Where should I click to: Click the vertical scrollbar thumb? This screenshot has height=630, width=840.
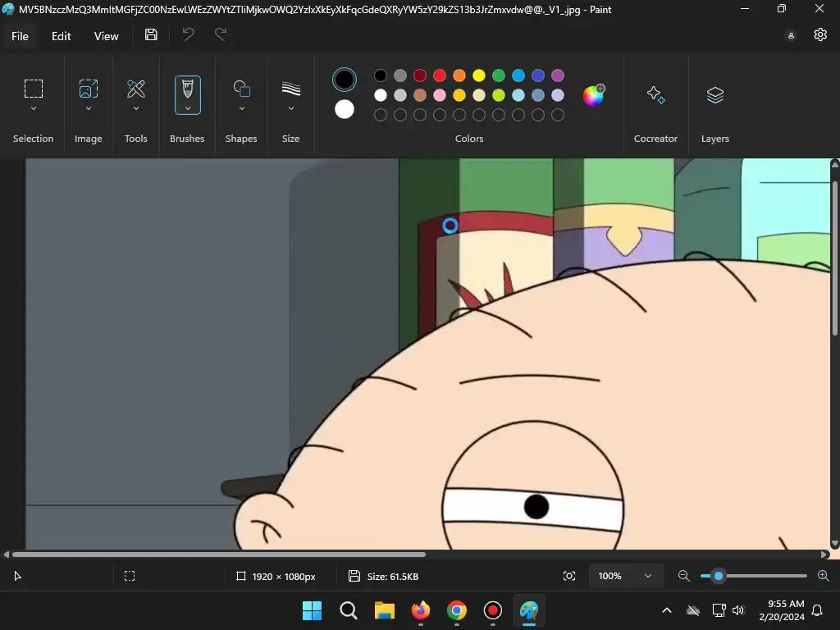pyautogui.click(x=834, y=258)
